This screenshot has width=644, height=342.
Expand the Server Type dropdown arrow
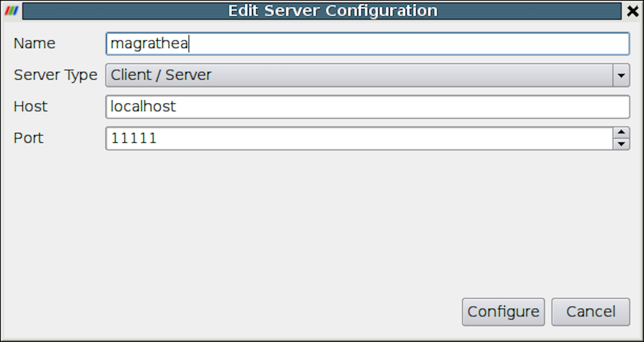pos(621,75)
